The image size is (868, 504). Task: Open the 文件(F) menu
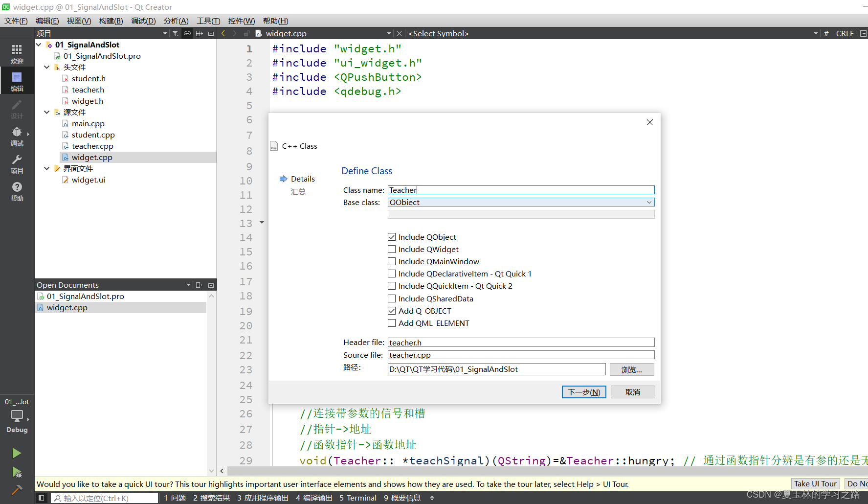(16, 21)
